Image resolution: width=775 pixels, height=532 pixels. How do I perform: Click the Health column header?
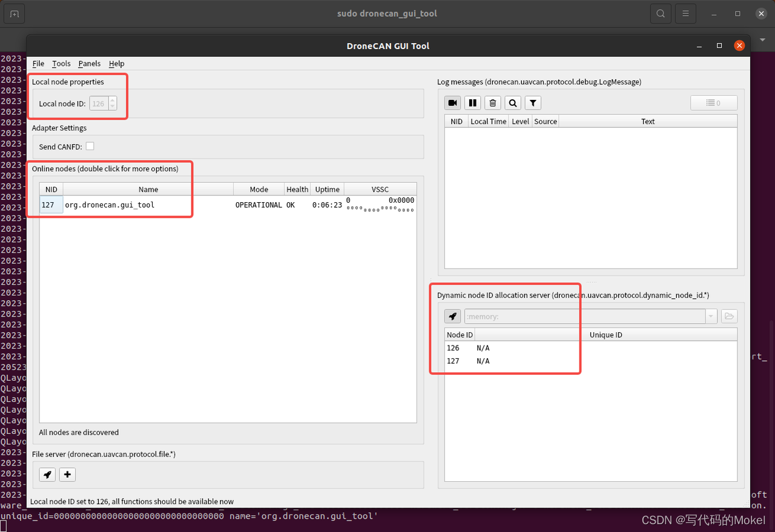pyautogui.click(x=297, y=189)
